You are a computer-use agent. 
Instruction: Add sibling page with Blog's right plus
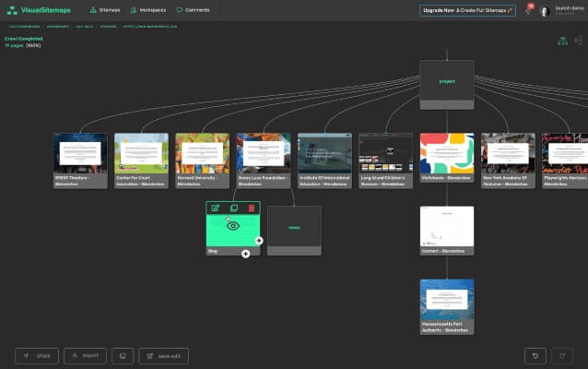point(259,241)
